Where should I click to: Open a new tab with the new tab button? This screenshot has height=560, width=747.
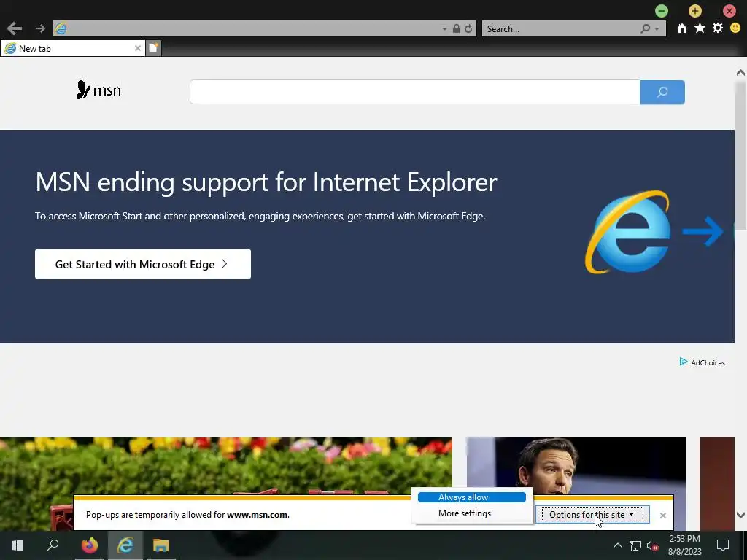(153, 48)
